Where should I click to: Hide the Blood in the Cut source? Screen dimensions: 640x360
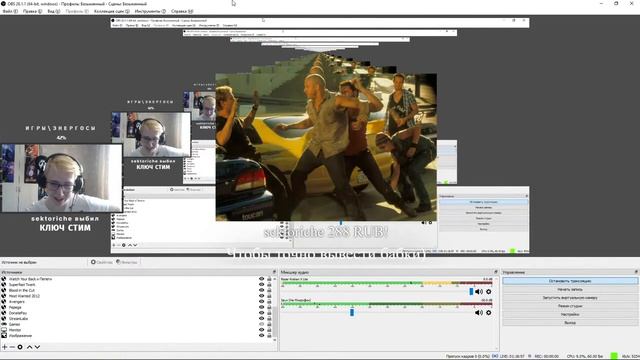coord(262,290)
